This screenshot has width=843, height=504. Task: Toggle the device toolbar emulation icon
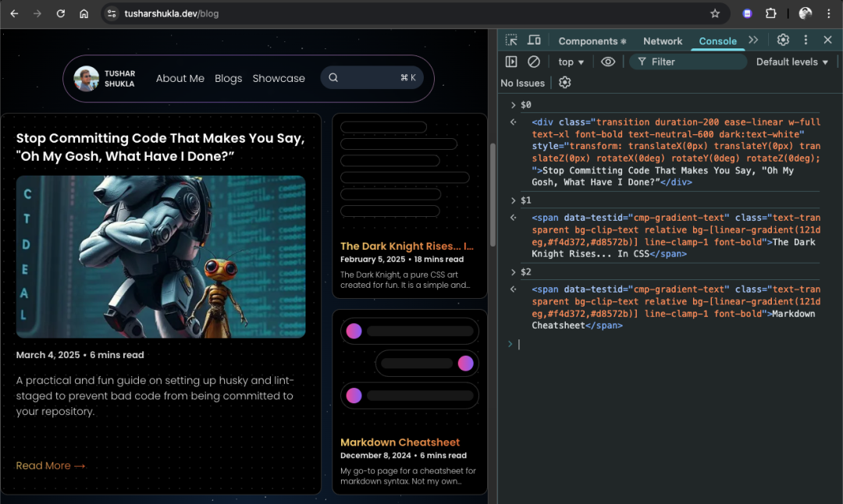tap(533, 40)
